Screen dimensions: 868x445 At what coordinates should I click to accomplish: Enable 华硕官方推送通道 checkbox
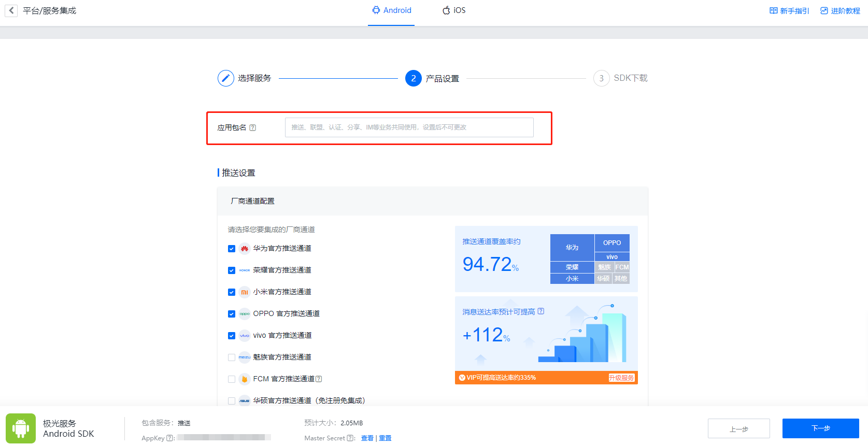232,401
